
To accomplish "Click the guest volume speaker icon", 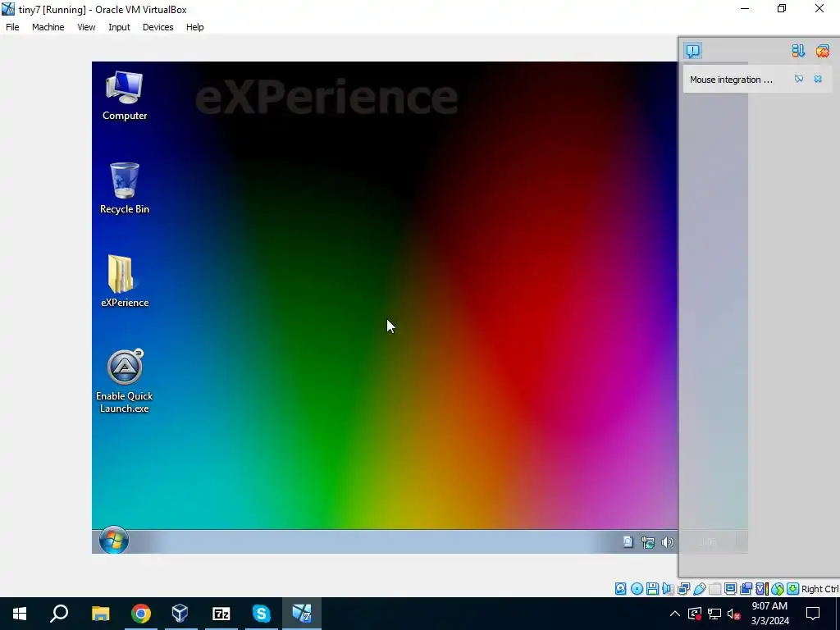I will (x=668, y=542).
